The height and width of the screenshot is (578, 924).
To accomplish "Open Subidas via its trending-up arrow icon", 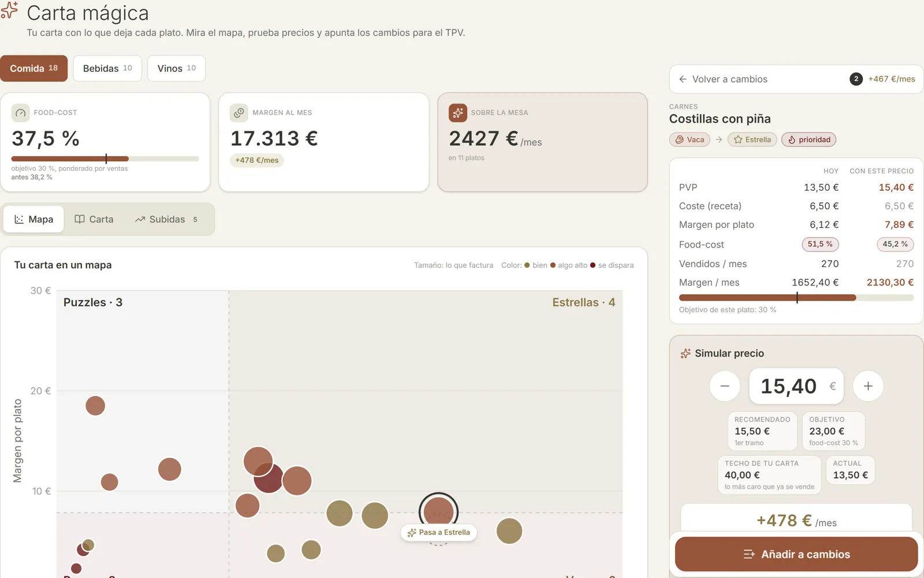I will (140, 220).
